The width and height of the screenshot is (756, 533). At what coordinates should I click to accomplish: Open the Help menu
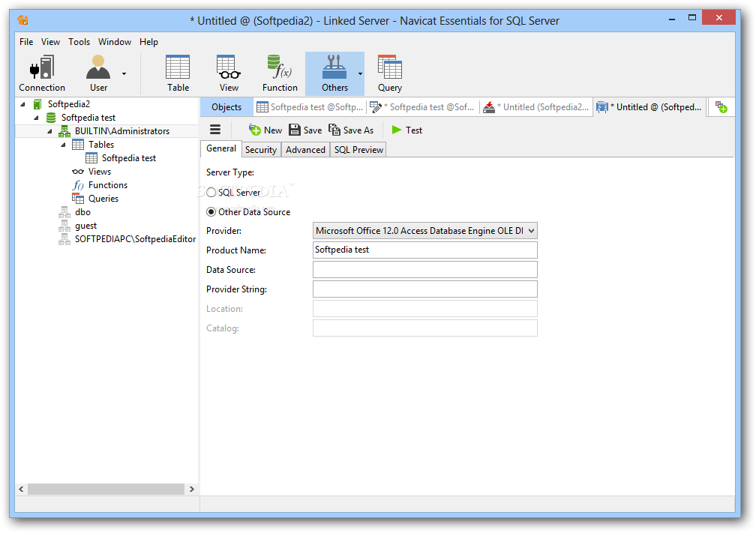pyautogui.click(x=148, y=42)
